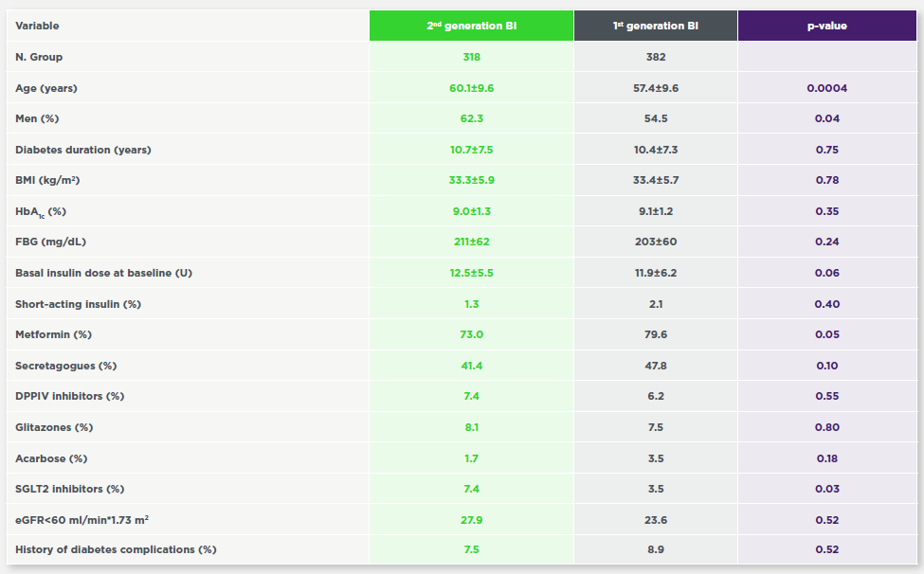This screenshot has height=574, width=924.
Task: Select the "N. Group" row label
Action: pos(39,57)
